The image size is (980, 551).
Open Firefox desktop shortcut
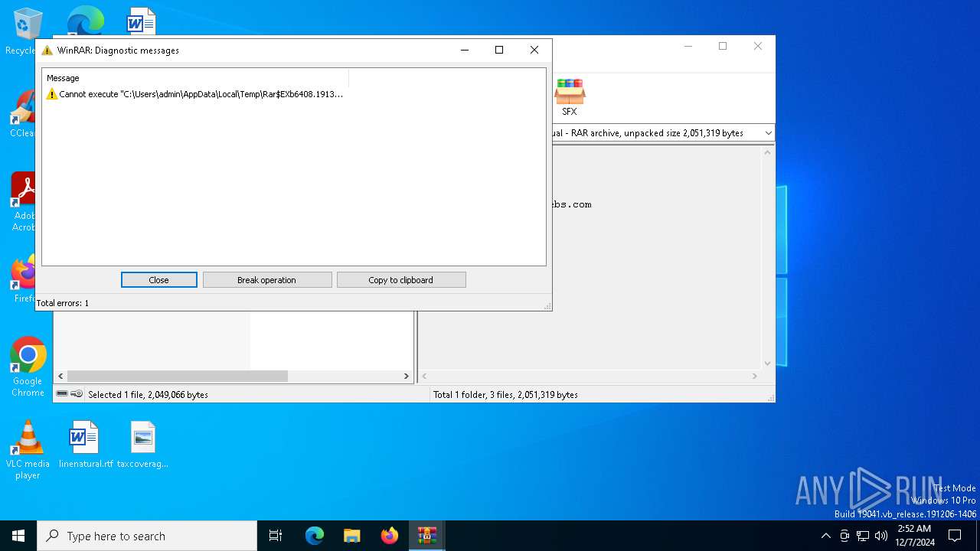pos(25,279)
